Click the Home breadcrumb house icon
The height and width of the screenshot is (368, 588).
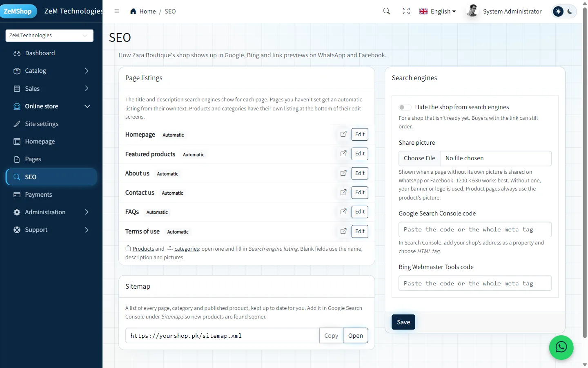pyautogui.click(x=133, y=11)
